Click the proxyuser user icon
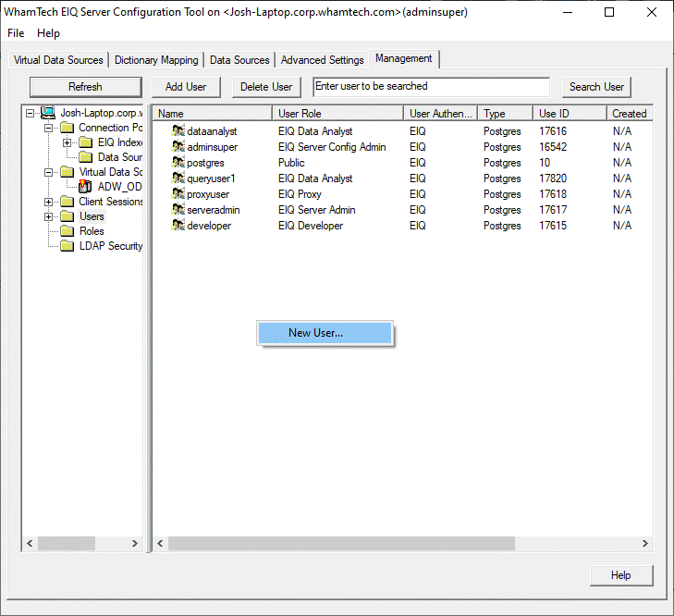The width and height of the screenshot is (674, 616). pyautogui.click(x=178, y=193)
